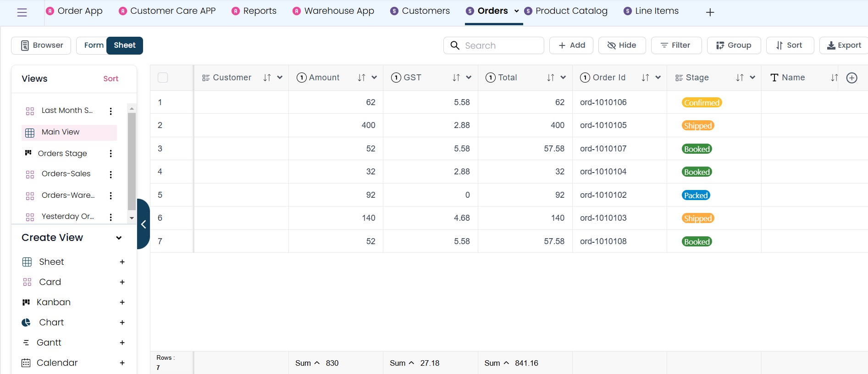Image resolution: width=868 pixels, height=374 pixels.
Task: Click sort arrows icon on Amount column
Action: click(x=361, y=78)
